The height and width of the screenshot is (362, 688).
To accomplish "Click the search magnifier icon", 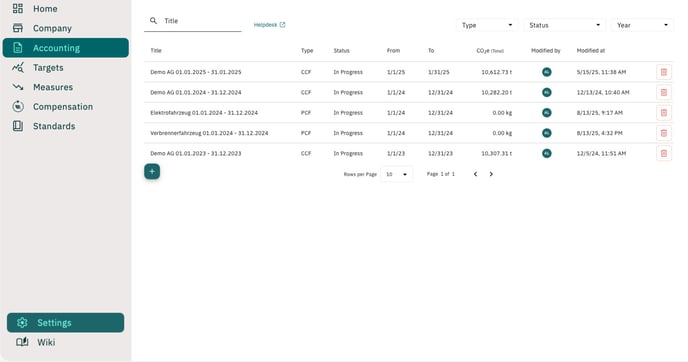I will coord(153,21).
